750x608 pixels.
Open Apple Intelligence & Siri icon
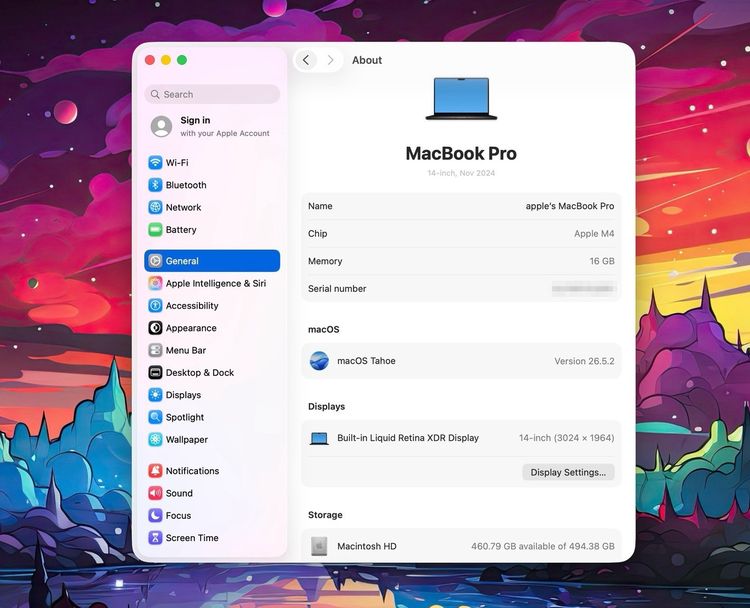(x=155, y=283)
